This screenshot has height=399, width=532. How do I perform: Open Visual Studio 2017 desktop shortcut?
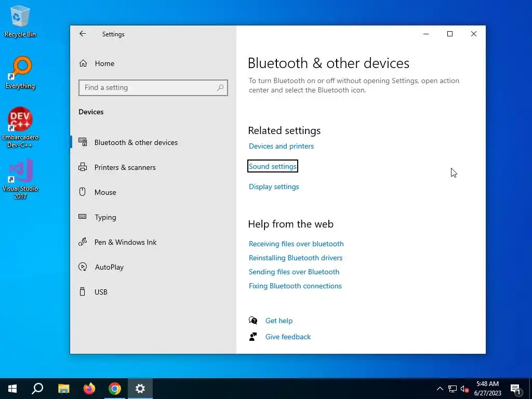click(20, 179)
